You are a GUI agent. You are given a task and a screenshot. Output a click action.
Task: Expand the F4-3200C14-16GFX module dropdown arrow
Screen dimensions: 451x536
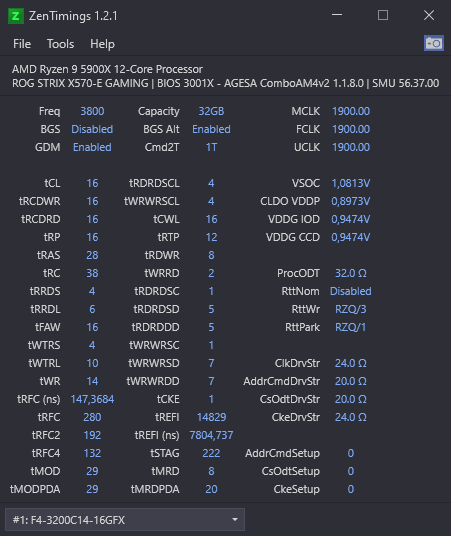coord(235,520)
